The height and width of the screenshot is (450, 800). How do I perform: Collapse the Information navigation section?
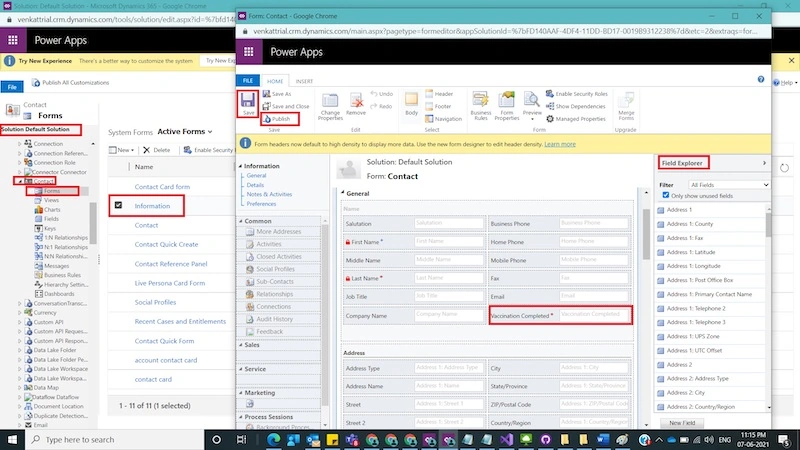pyautogui.click(x=241, y=166)
